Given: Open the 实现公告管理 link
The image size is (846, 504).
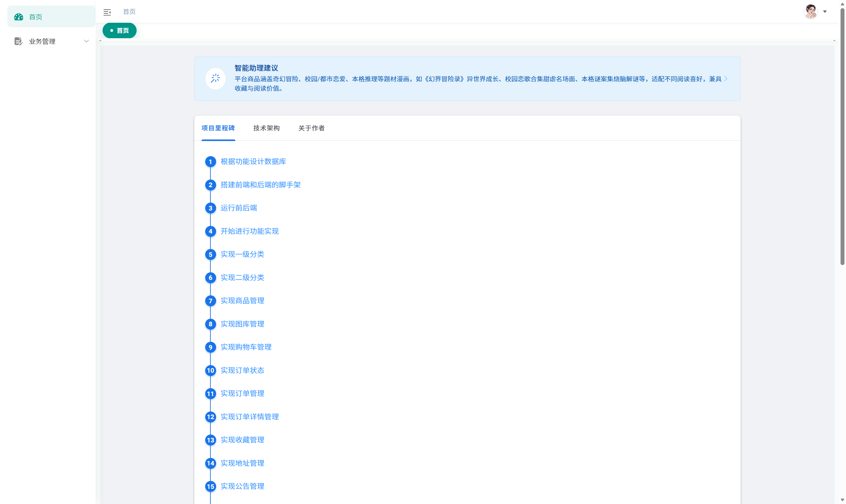Looking at the screenshot, I should (242, 486).
